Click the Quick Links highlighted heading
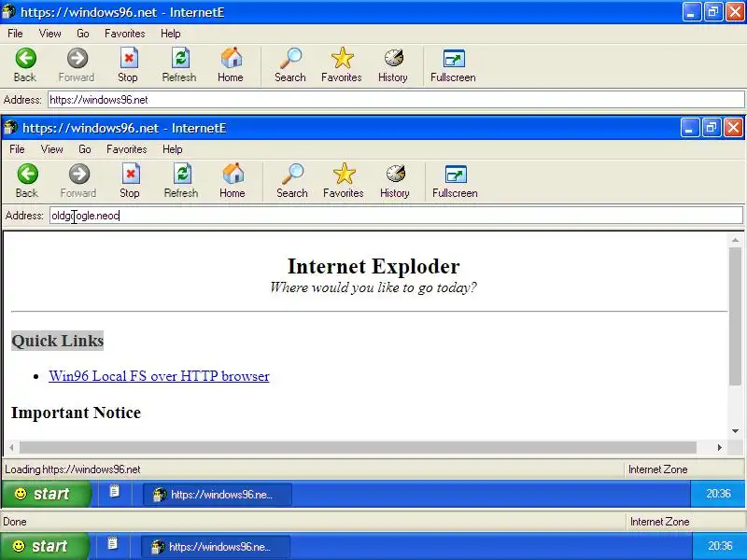This screenshot has width=747, height=560. click(x=58, y=341)
